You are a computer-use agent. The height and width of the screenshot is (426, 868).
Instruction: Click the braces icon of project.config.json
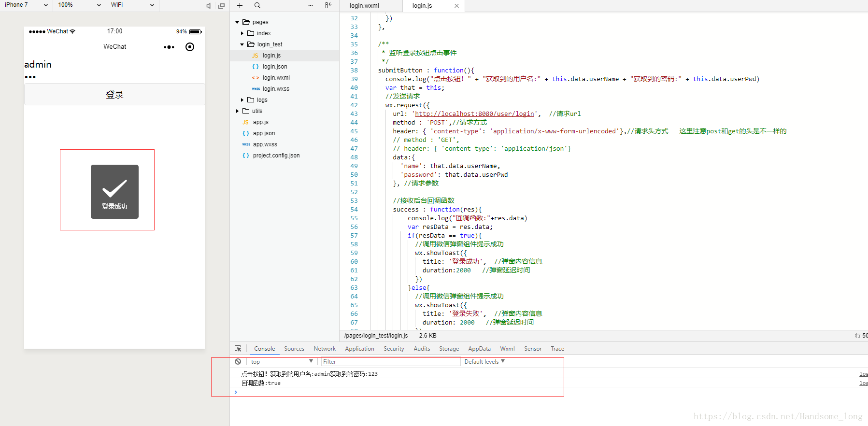tap(246, 156)
